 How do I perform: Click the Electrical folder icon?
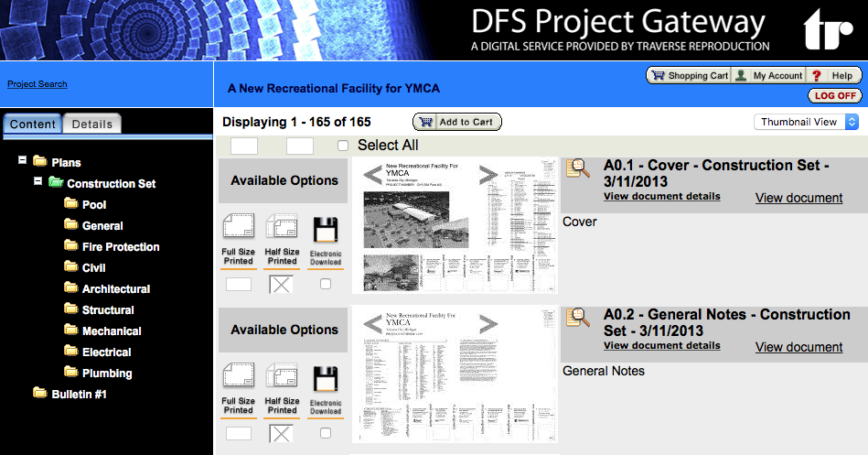click(x=70, y=351)
